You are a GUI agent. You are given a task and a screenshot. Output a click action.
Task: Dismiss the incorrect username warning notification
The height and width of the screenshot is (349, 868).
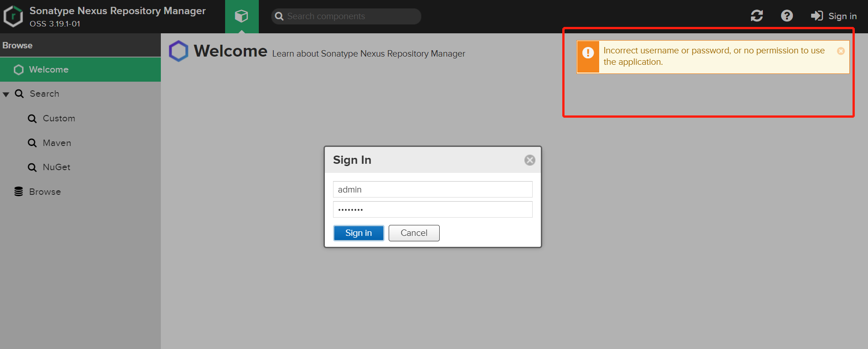(841, 51)
